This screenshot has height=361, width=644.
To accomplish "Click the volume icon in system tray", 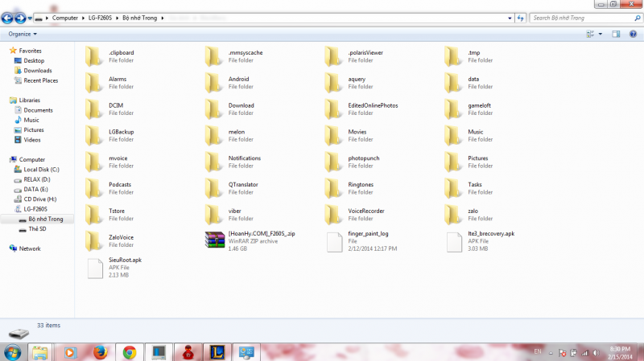I will tap(596, 353).
